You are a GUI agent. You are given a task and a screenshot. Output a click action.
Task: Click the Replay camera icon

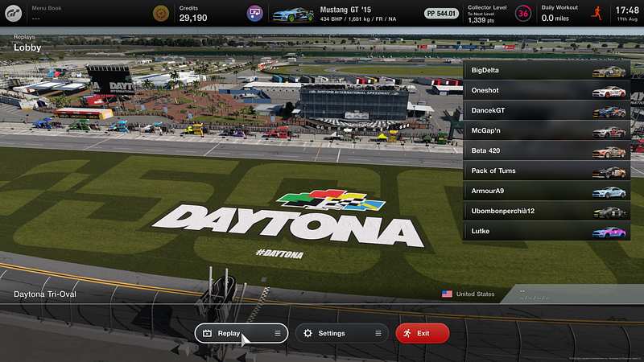tap(207, 333)
